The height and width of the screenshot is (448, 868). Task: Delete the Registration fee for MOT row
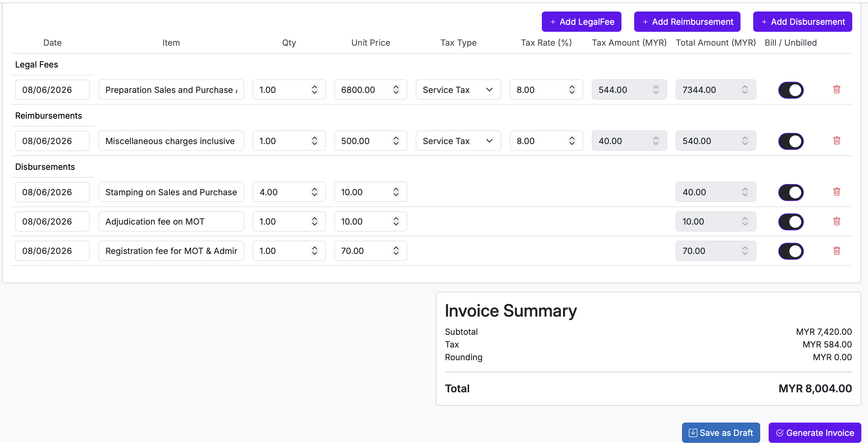[x=836, y=251]
